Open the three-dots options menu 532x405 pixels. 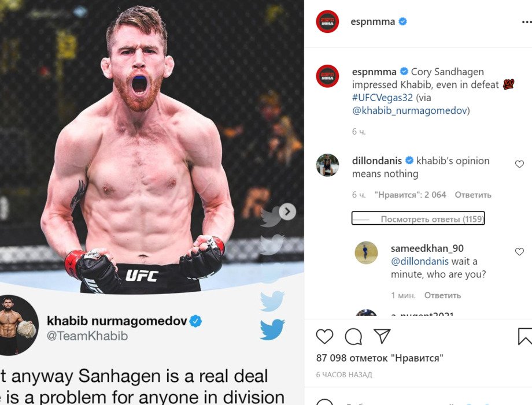[527, 22]
